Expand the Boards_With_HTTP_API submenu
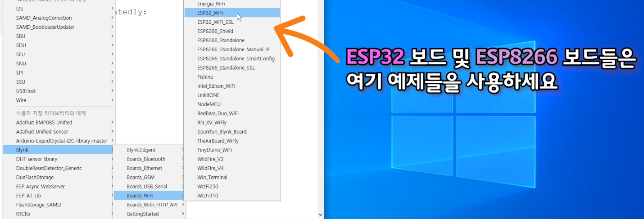Screen dimensions: 644x219 pos(150,205)
